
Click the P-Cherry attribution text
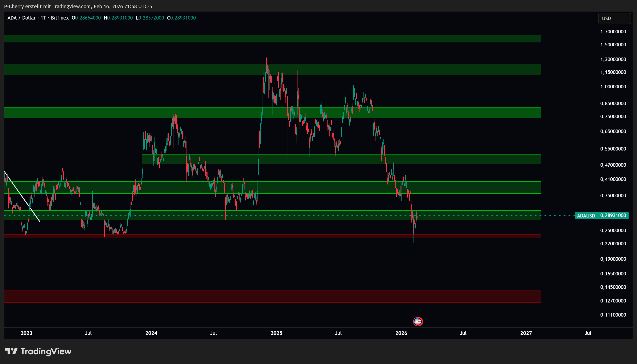click(14, 7)
